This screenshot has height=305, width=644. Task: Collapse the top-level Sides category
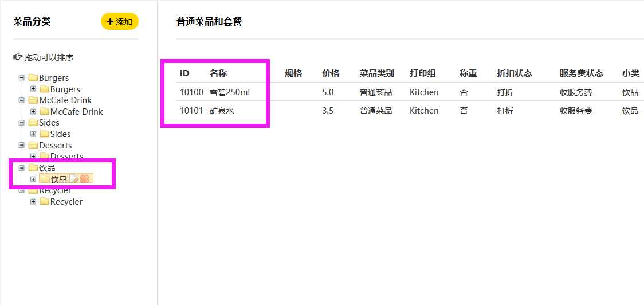pyautogui.click(x=22, y=123)
